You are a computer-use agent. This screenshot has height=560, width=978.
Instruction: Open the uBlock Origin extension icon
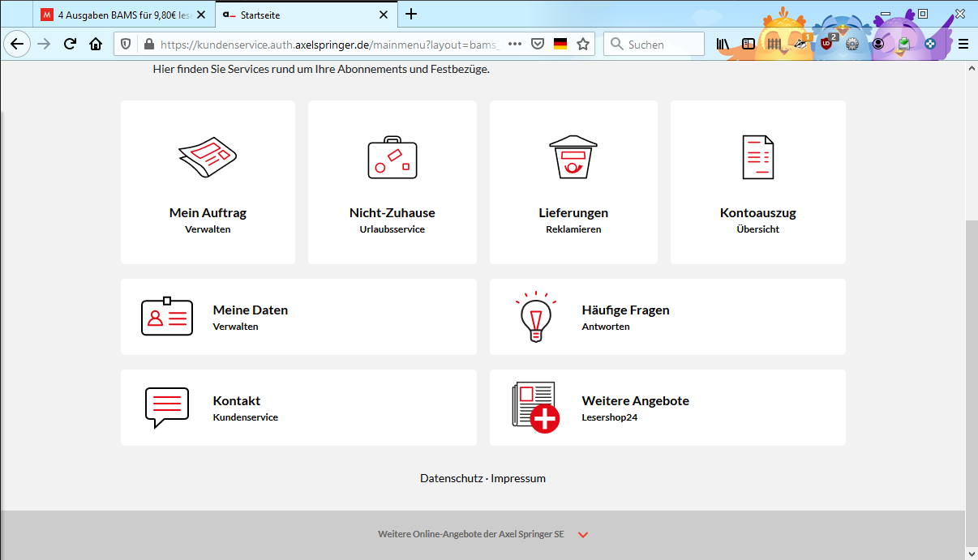(x=826, y=45)
